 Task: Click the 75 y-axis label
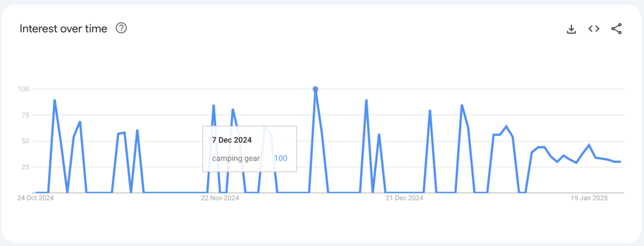point(26,115)
